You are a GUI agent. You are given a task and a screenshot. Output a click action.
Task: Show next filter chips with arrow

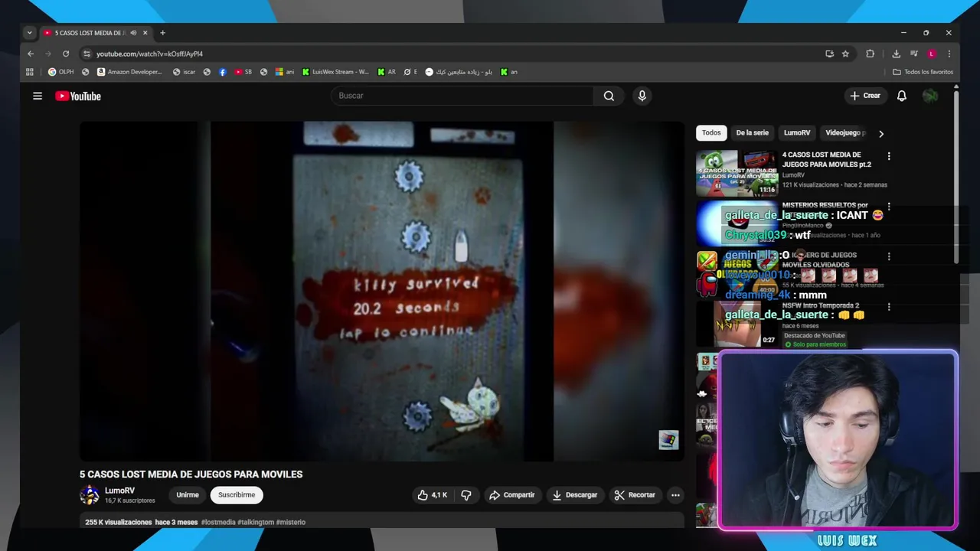[x=881, y=133]
